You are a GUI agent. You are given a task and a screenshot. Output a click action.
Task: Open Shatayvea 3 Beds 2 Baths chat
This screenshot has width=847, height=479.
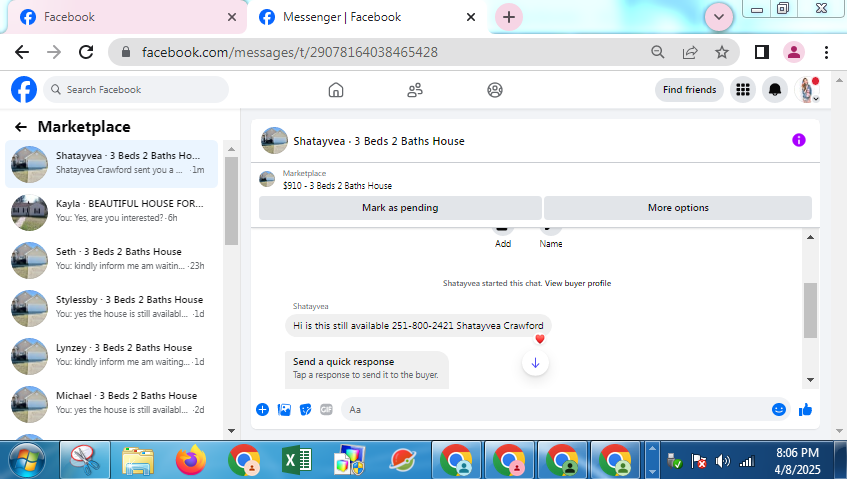click(112, 164)
